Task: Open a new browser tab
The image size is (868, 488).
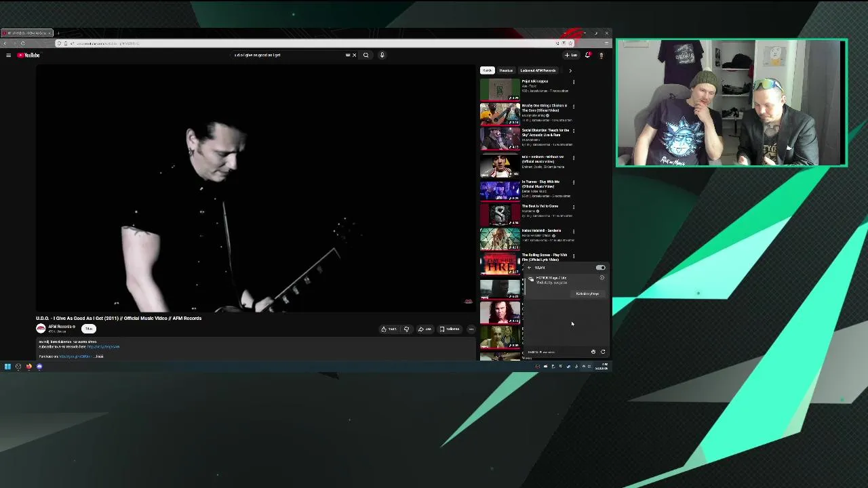Action: [x=58, y=33]
